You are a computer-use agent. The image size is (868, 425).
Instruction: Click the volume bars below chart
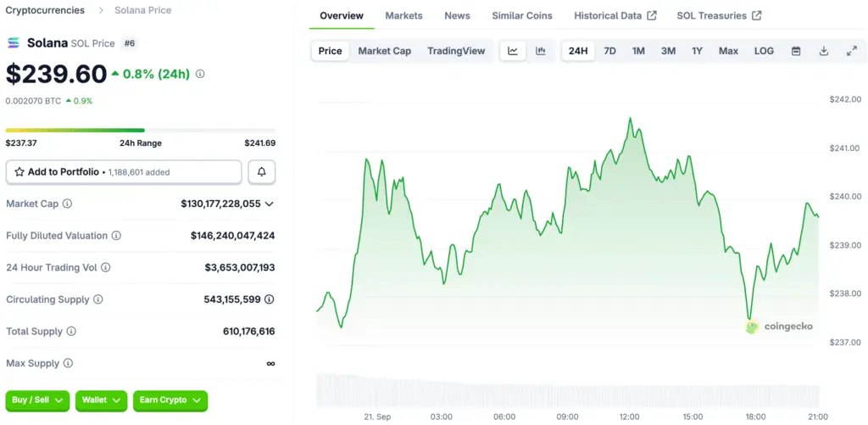point(567,391)
